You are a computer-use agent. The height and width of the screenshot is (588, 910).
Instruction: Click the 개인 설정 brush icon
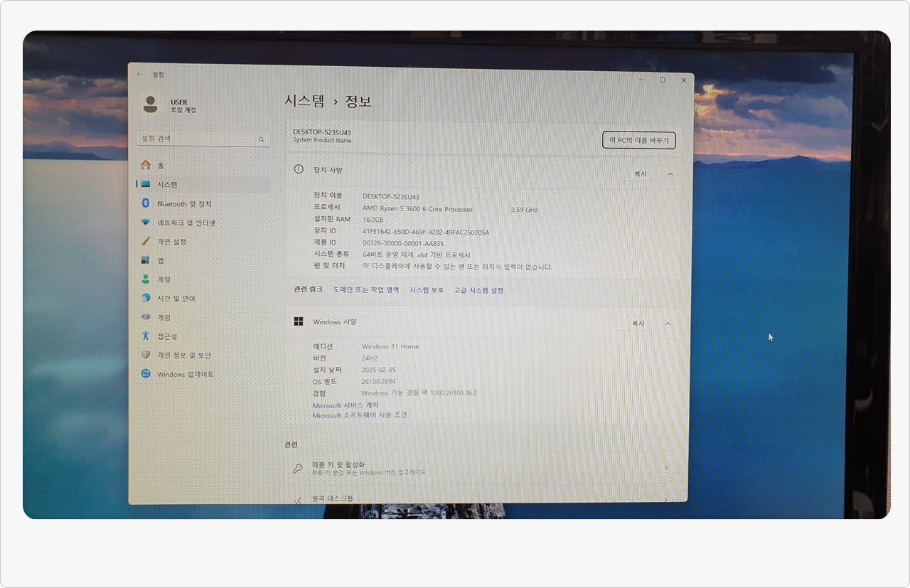(146, 241)
